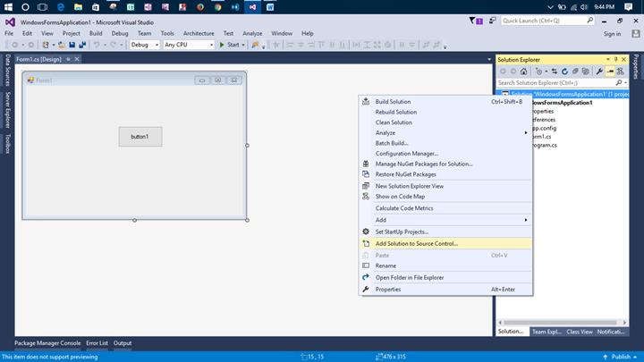
Task: Toggle auto-hide pin on Solution Explorer
Action: click(x=615, y=59)
